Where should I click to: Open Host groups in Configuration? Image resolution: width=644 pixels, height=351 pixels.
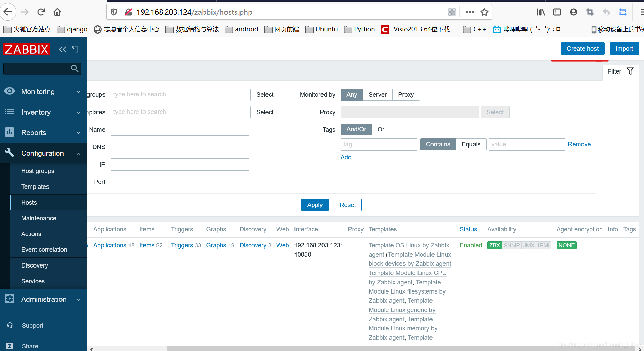(48, 171)
